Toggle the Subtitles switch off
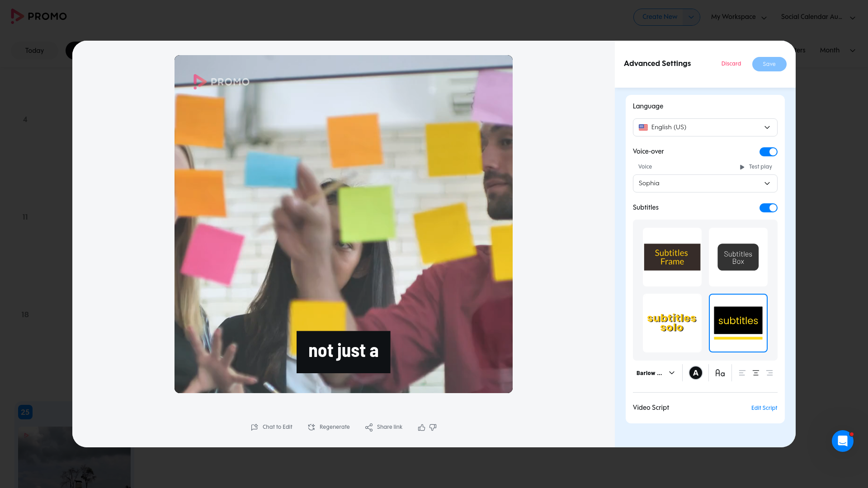The height and width of the screenshot is (488, 868). pos(768,208)
